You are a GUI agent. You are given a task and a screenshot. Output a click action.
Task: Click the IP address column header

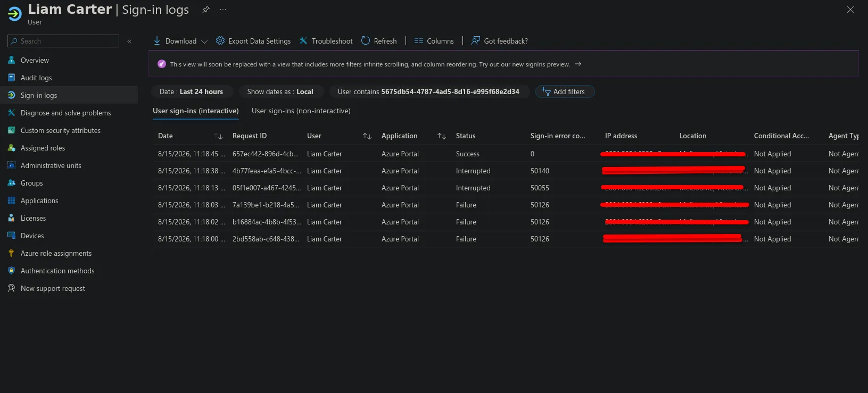pos(621,136)
